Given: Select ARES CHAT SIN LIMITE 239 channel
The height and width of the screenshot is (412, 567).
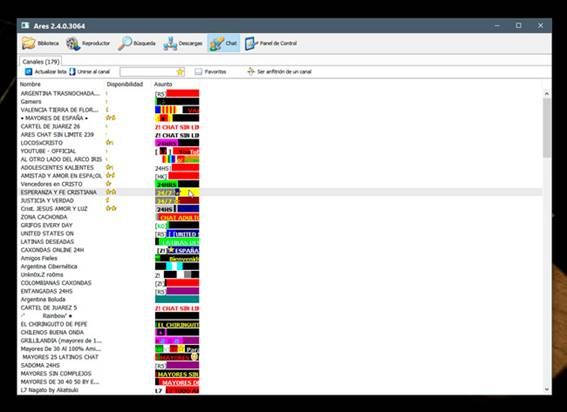Looking at the screenshot, I should pos(57,135).
